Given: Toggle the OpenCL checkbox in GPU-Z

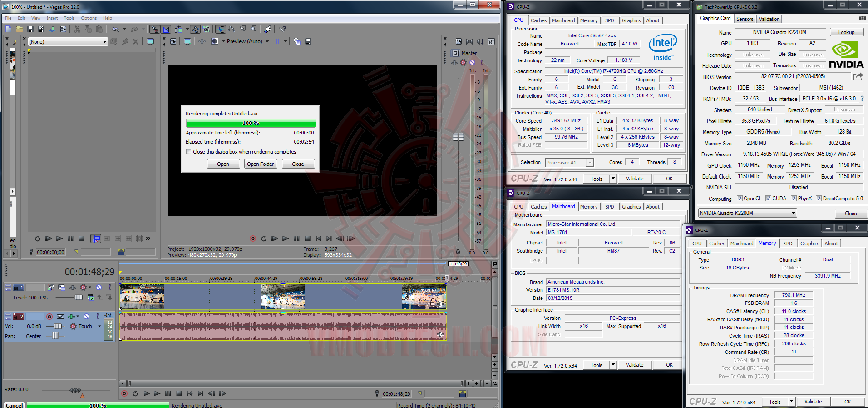Looking at the screenshot, I should coord(740,199).
